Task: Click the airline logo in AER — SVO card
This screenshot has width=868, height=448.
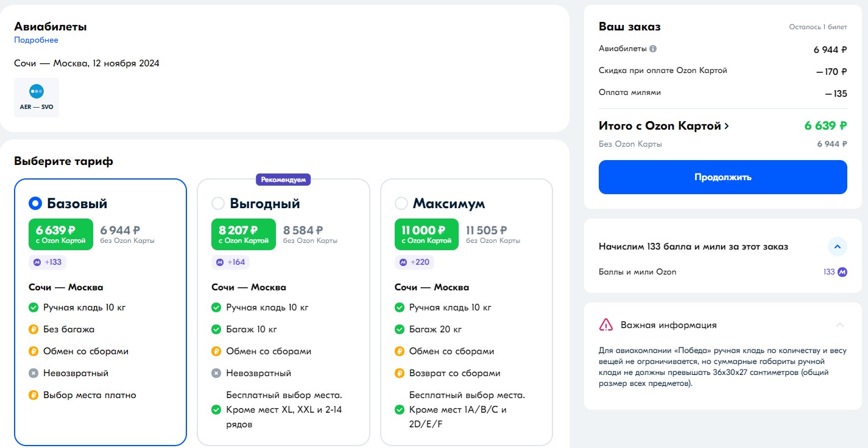Action: click(37, 91)
